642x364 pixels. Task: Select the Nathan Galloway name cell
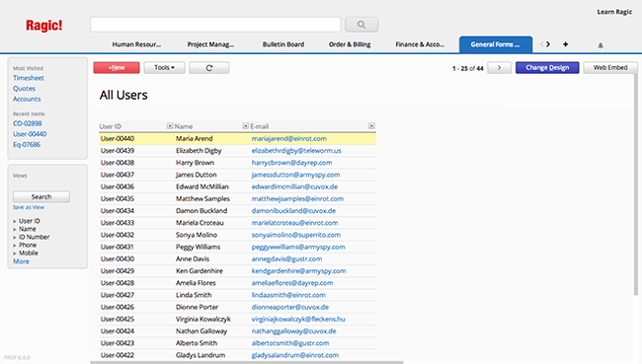pos(201,331)
